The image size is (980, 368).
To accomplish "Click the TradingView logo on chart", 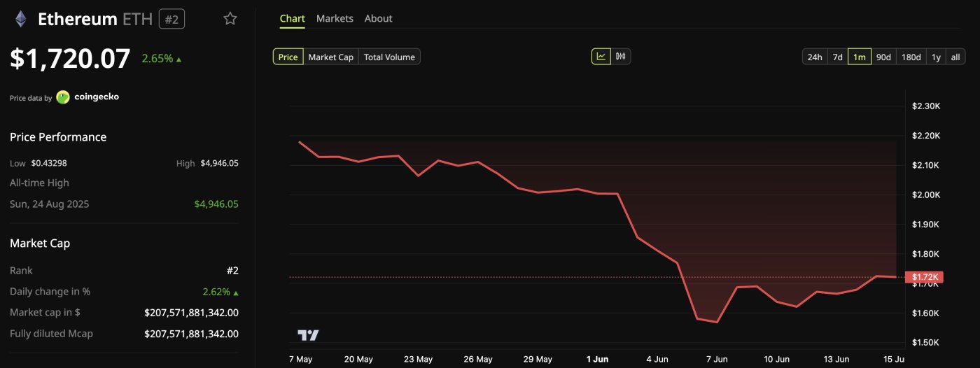I will click(308, 335).
